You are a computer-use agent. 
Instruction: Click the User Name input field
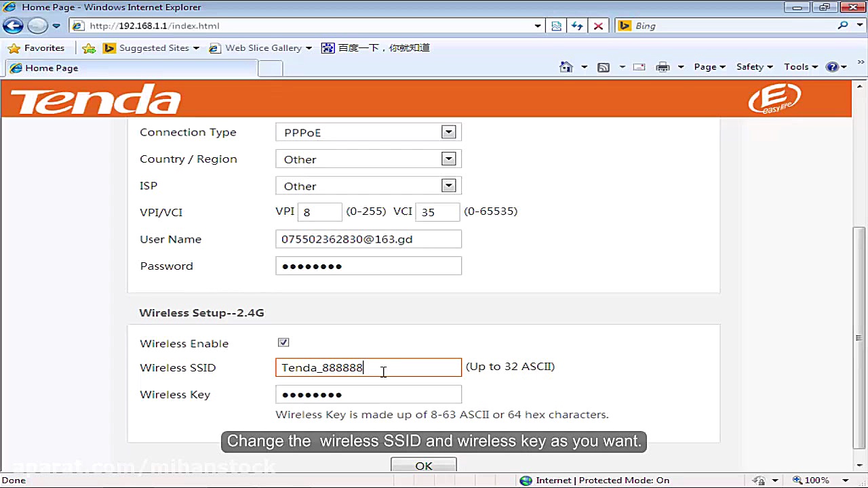pos(368,239)
